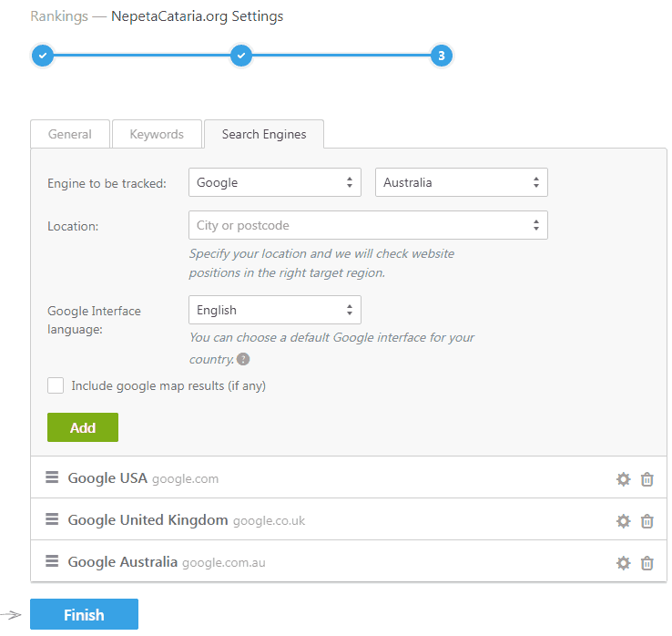Expand the Australia country dropdown
672x636 pixels.
pyautogui.click(x=461, y=182)
